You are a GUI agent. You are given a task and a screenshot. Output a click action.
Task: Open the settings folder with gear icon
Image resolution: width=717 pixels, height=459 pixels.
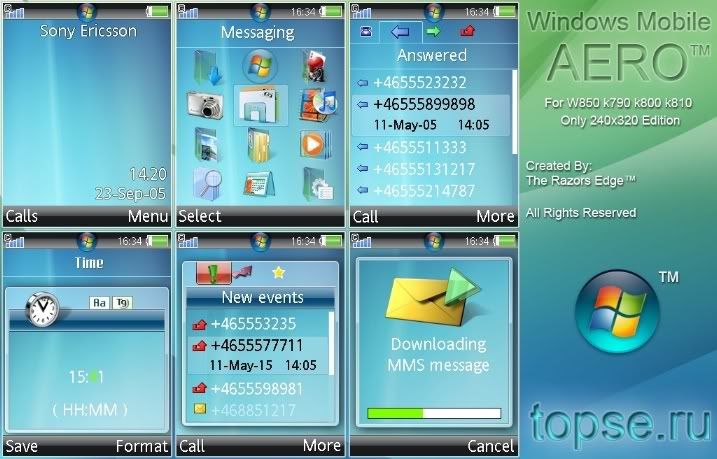point(318,184)
